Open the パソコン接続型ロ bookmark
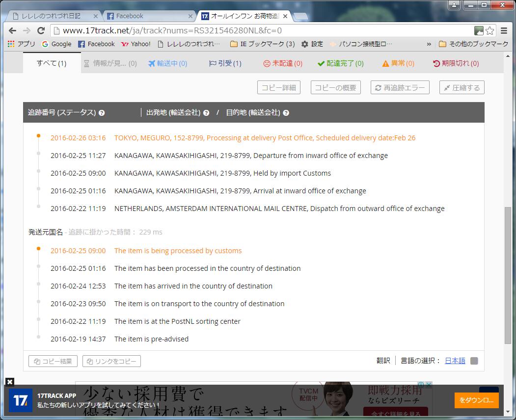This screenshot has width=516, height=420. 361,44
